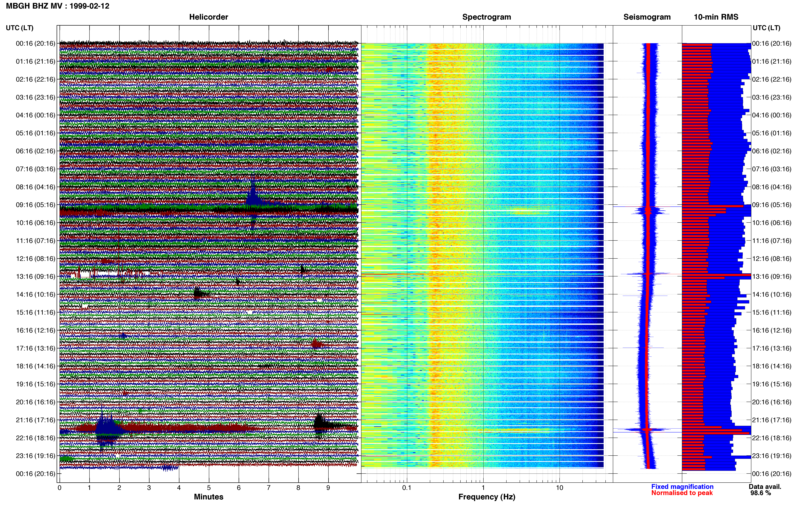Viewport: 812px width, 508px height.
Task: Click right-side time label '22:16 (18:16)'
Action: point(772,438)
